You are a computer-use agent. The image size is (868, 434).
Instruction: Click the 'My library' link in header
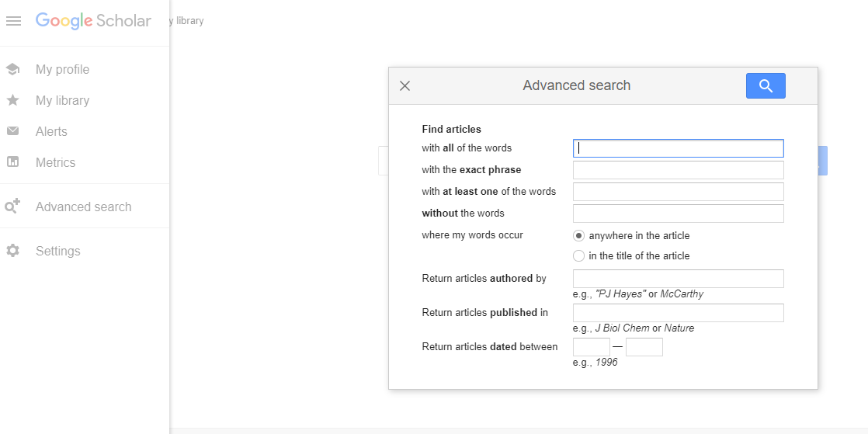pos(187,21)
